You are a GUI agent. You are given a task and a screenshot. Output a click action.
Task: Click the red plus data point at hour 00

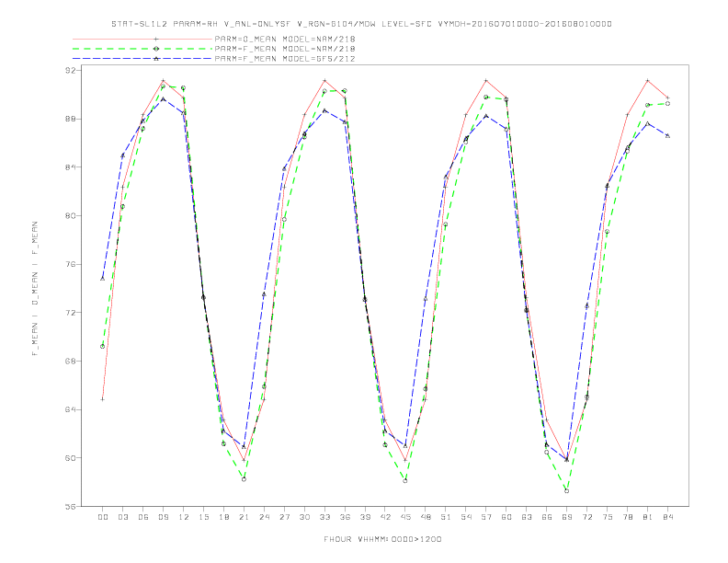point(103,399)
